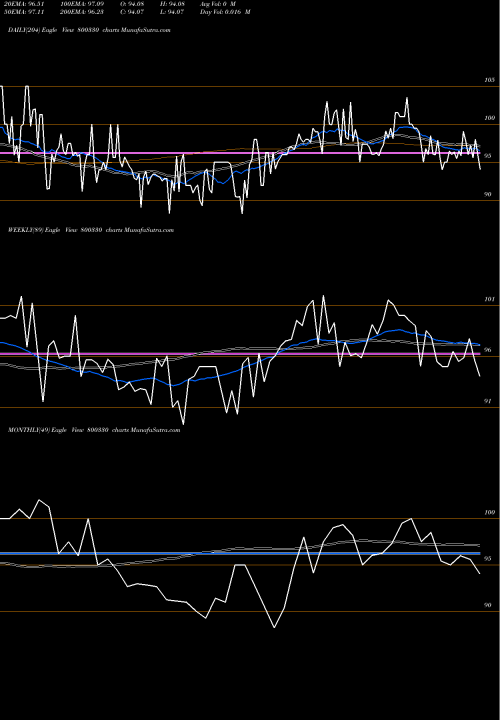500x720 pixels.
Task: Click the 96 axis label on weekly chart
Action: pos(488,350)
